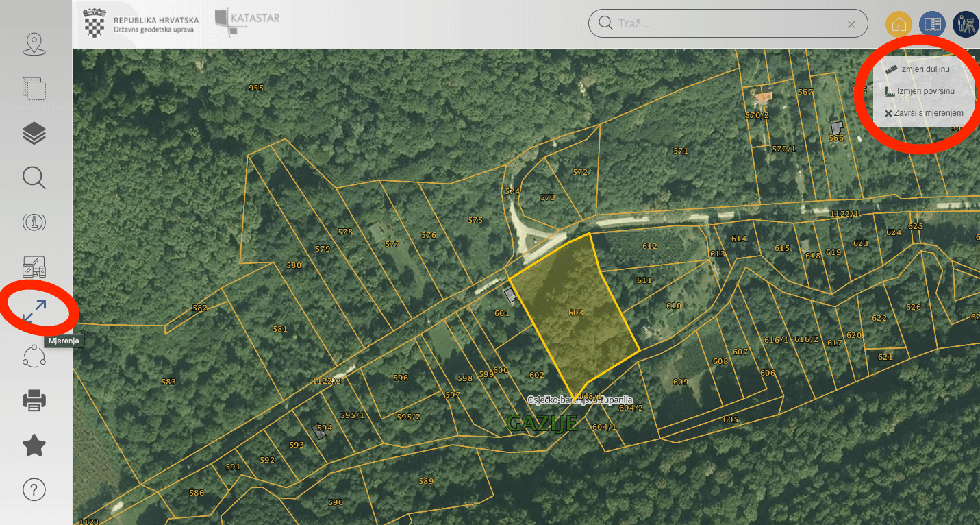Click road parcel label 1122/2

pos(327,380)
